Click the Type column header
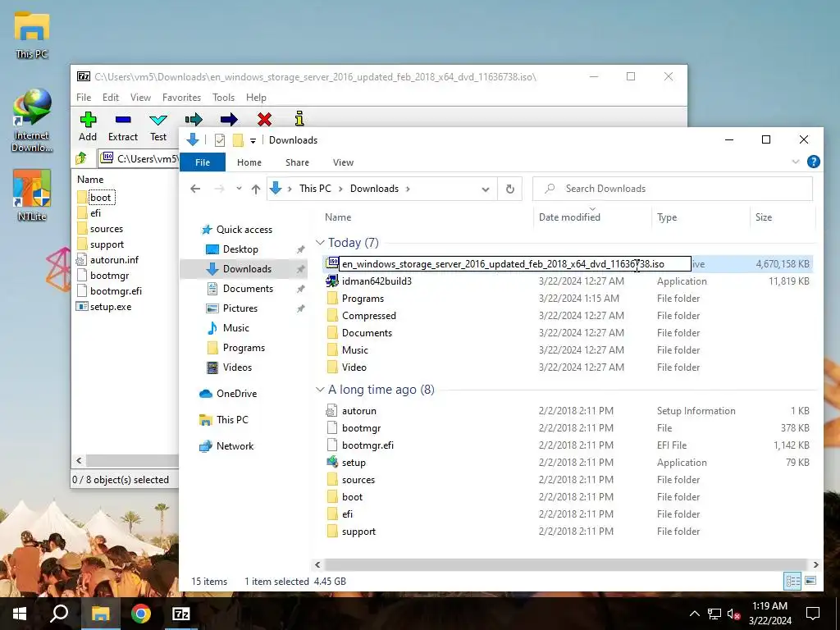Viewport: 840px width, 630px height. pyautogui.click(x=667, y=217)
